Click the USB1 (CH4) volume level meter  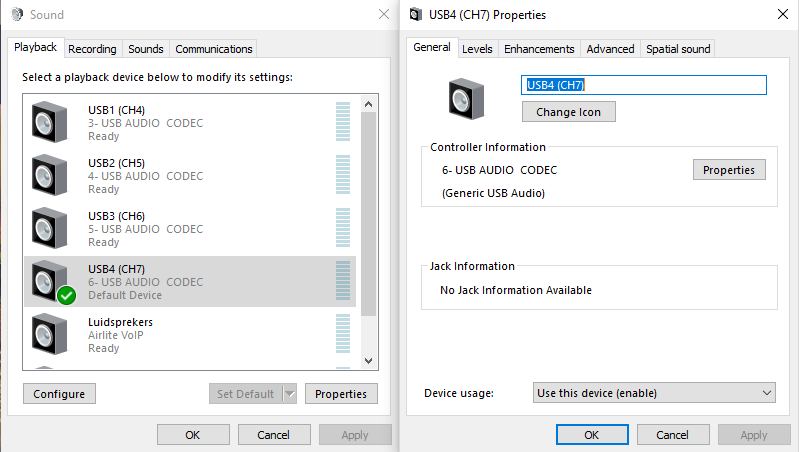[x=343, y=122]
